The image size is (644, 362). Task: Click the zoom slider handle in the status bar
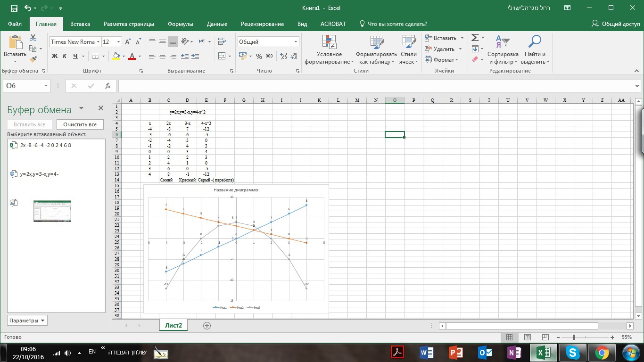click(574, 337)
